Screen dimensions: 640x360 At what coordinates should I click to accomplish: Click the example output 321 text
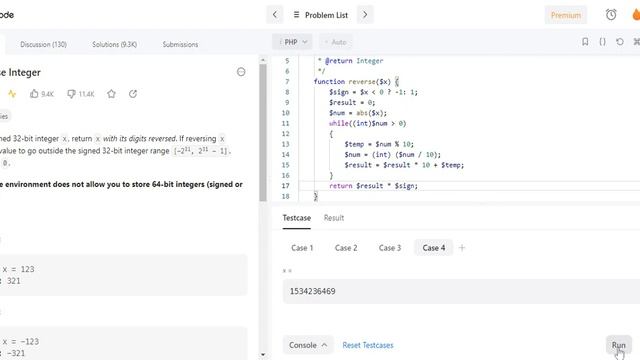[13, 281]
